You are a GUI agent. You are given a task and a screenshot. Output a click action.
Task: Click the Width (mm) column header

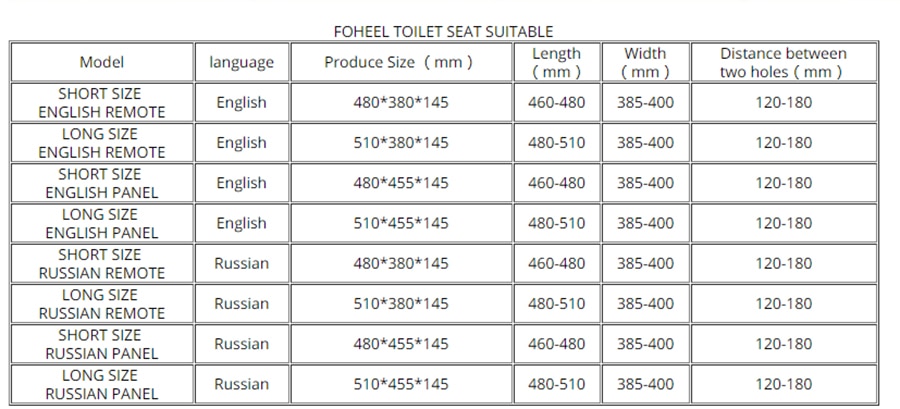point(646,62)
